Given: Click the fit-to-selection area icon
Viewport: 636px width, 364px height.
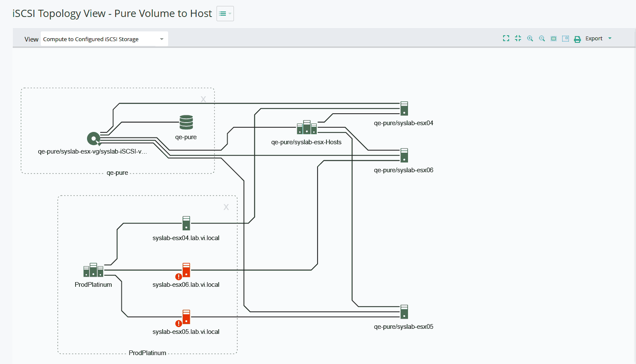Looking at the screenshot, I should (x=554, y=38).
